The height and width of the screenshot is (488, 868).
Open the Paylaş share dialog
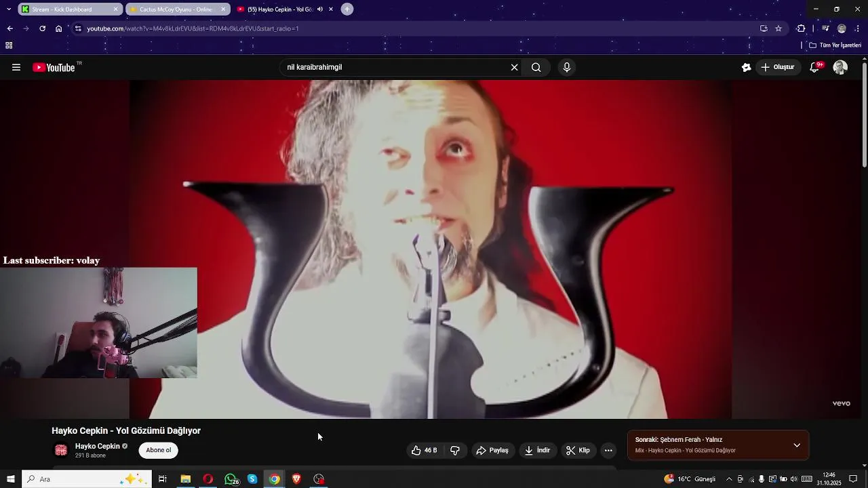[x=492, y=450]
